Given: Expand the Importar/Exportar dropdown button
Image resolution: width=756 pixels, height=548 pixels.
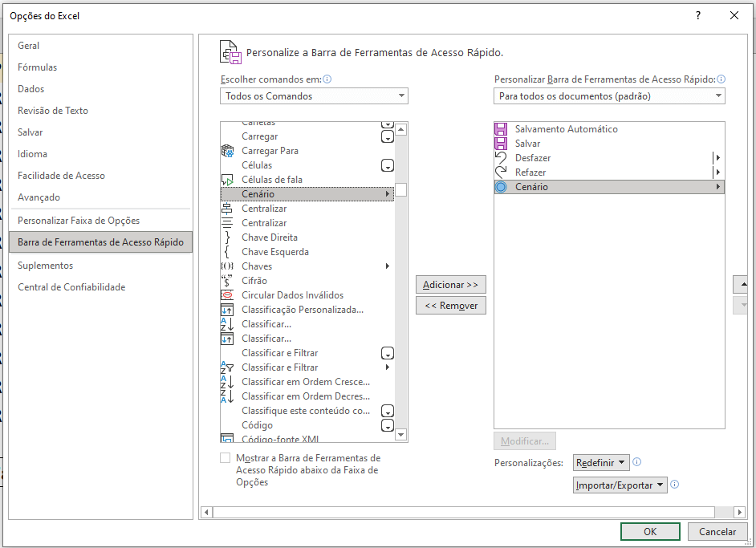Looking at the screenshot, I should pos(620,485).
